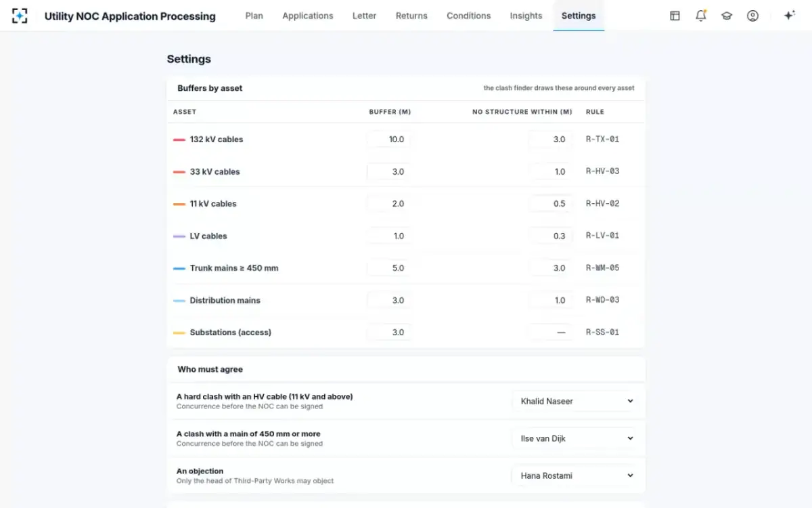Click the 132 kV cables color swatch

[179, 140]
